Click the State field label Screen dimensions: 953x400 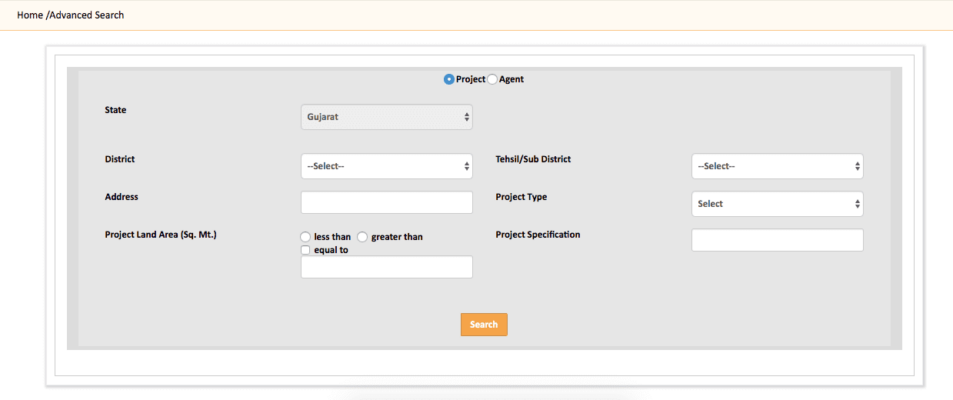pyautogui.click(x=115, y=110)
